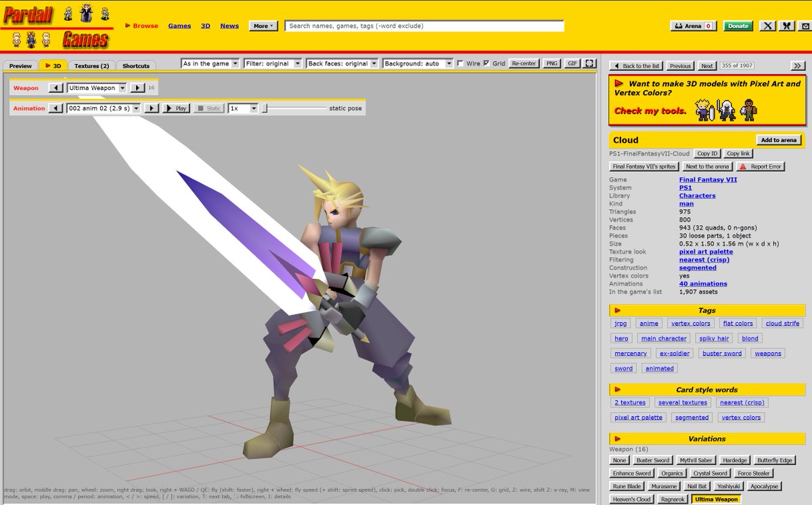This screenshot has width=812, height=505.
Task: Click the Copy ID button
Action: pos(708,154)
